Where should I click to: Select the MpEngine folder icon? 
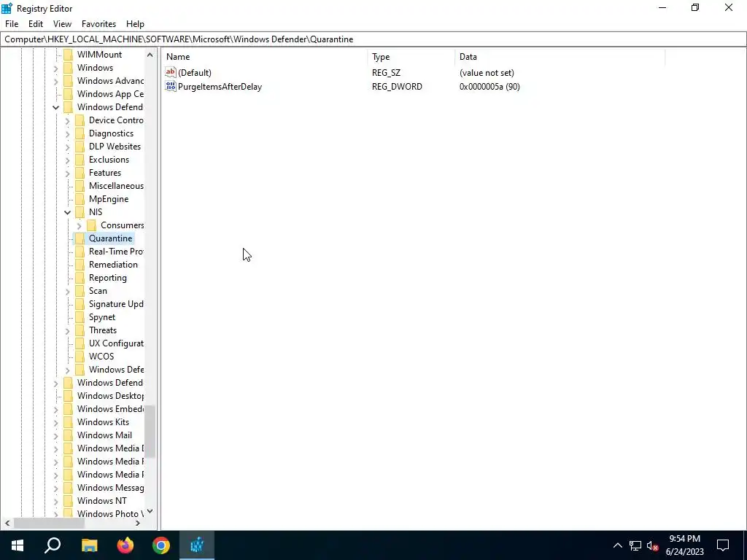(80, 198)
